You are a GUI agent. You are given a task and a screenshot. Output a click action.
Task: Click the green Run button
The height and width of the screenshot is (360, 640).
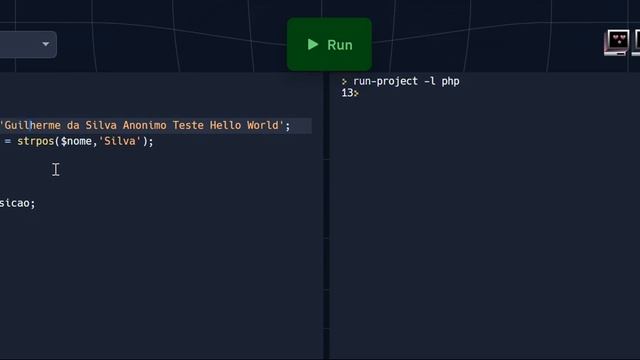point(329,44)
